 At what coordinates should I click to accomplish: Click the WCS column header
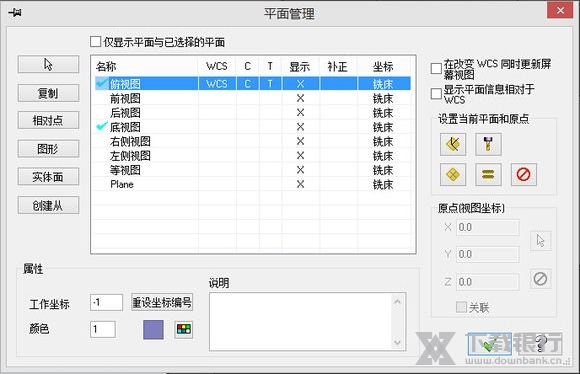[217, 66]
